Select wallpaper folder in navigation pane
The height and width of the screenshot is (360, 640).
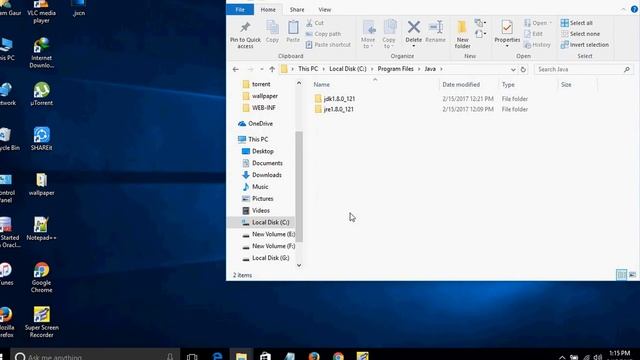coord(265,96)
